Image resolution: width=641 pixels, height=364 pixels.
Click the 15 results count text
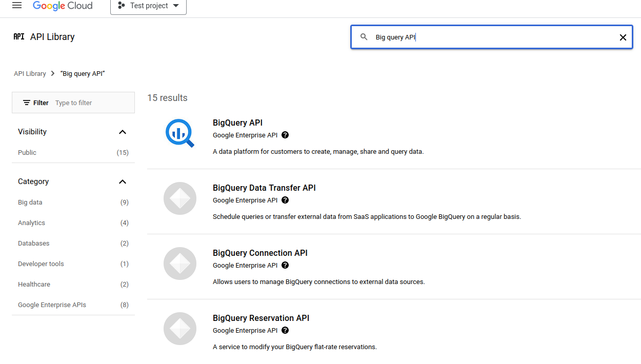pyautogui.click(x=167, y=98)
